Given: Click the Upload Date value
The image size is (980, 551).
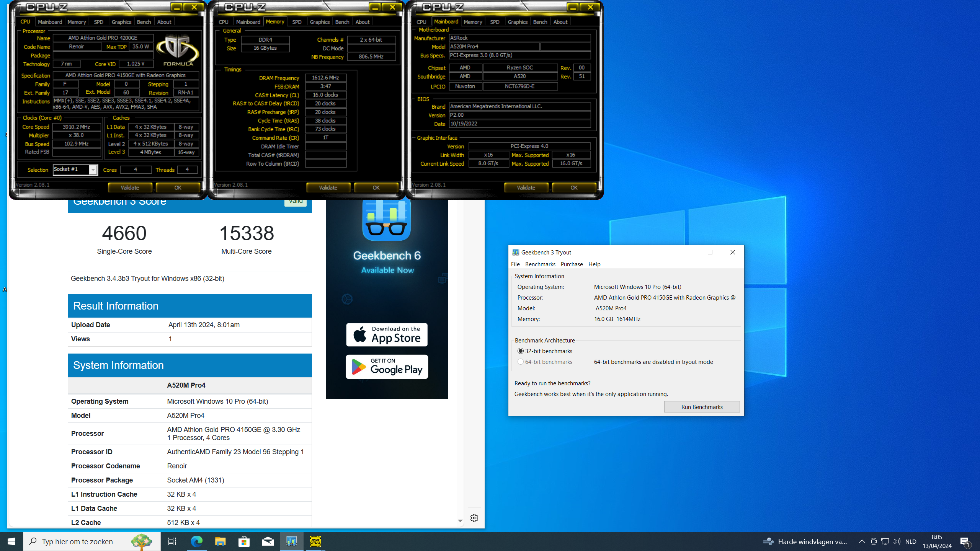Looking at the screenshot, I should coord(204,324).
